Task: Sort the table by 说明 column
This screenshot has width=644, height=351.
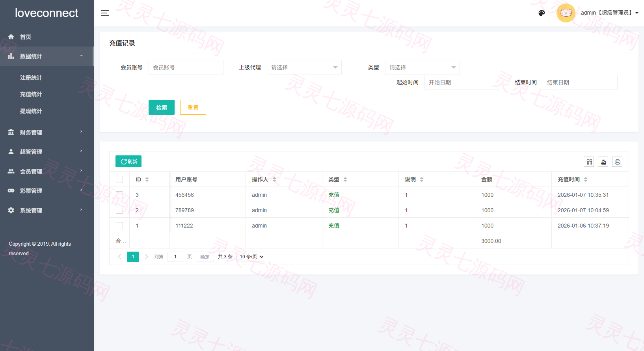Action: (422, 179)
